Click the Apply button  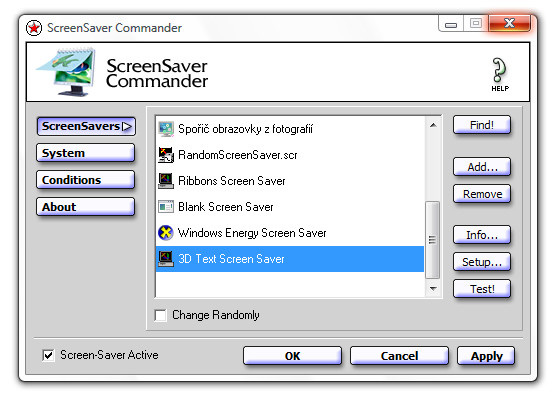tap(486, 356)
